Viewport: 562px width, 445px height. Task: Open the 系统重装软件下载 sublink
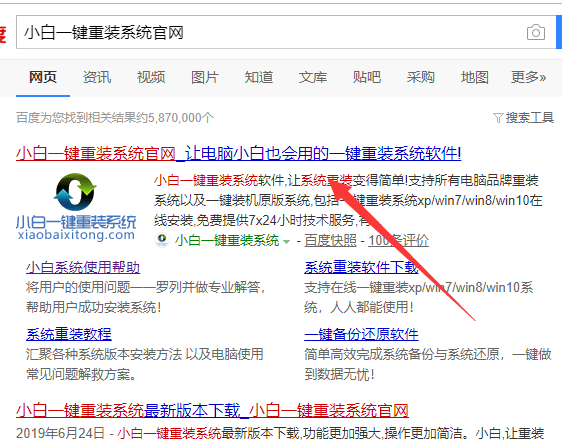361,267
